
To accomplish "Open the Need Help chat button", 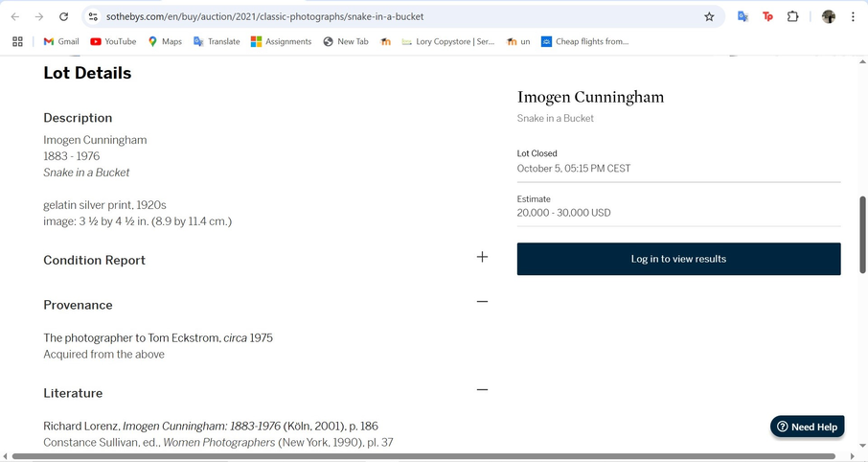I will [x=807, y=427].
